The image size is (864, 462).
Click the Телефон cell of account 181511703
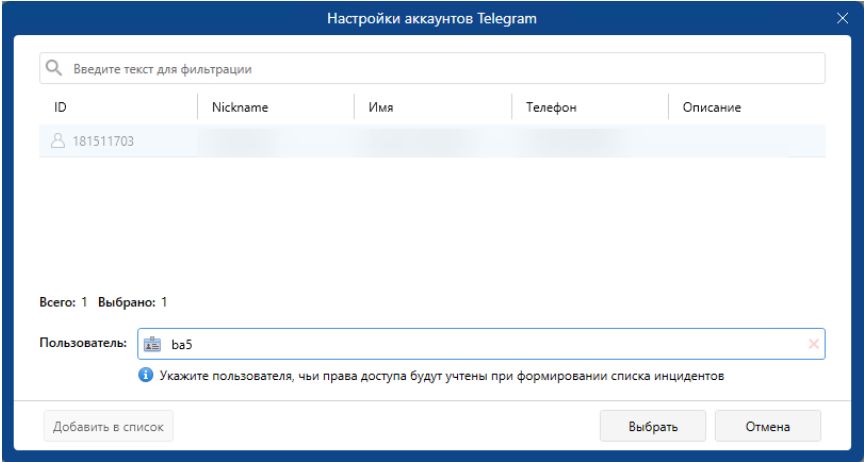[x=588, y=142]
